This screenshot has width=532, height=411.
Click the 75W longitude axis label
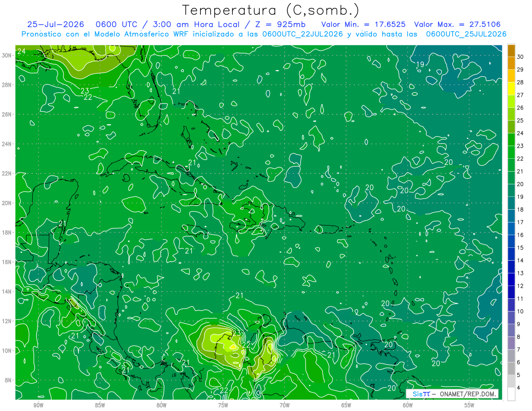223,405
